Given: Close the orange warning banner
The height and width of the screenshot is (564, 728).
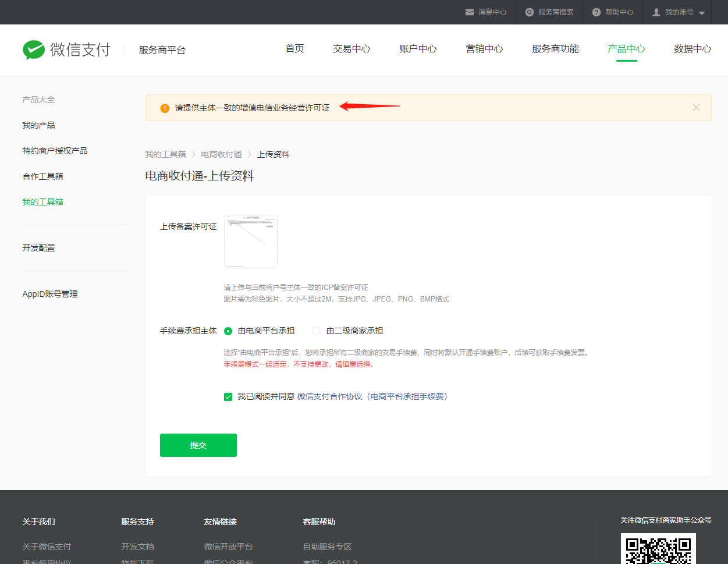Looking at the screenshot, I should [x=696, y=108].
